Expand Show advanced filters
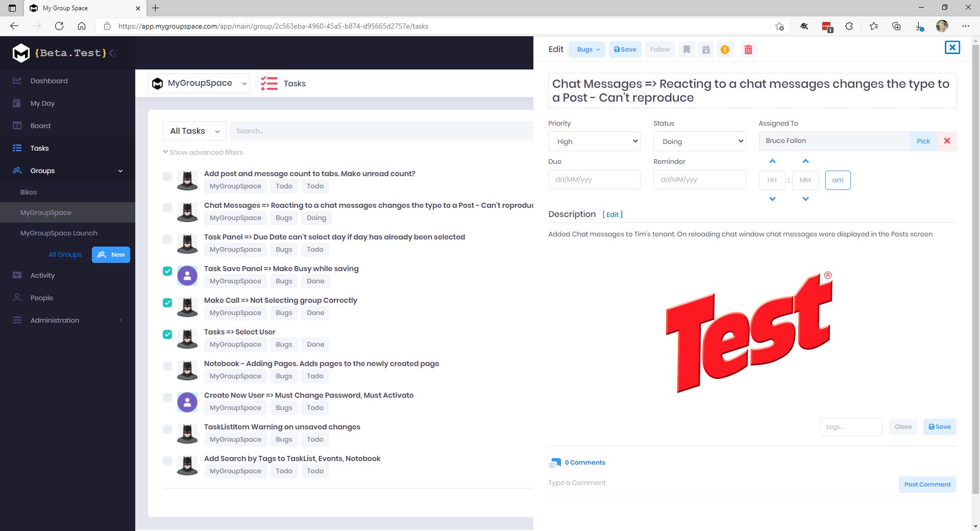980x531 pixels. 203,152
